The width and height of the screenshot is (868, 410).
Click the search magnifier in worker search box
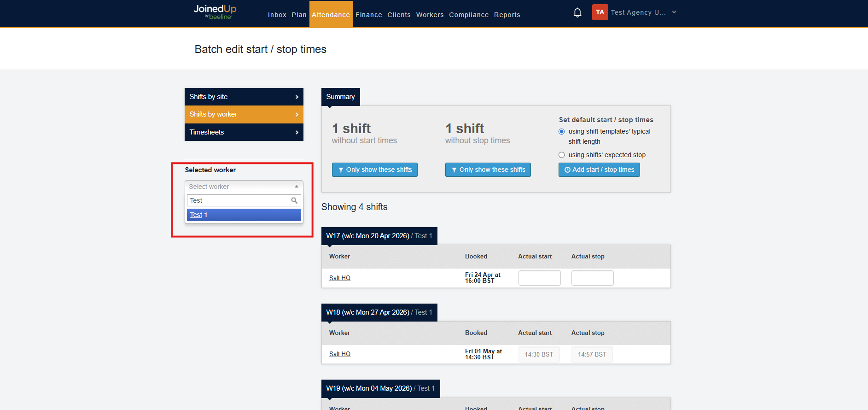(294, 200)
